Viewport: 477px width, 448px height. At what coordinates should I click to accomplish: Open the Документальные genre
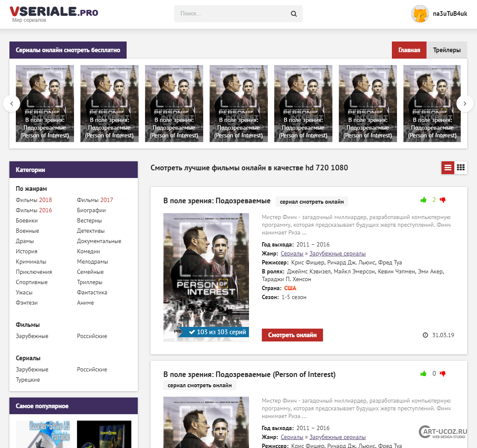pyautogui.click(x=99, y=241)
